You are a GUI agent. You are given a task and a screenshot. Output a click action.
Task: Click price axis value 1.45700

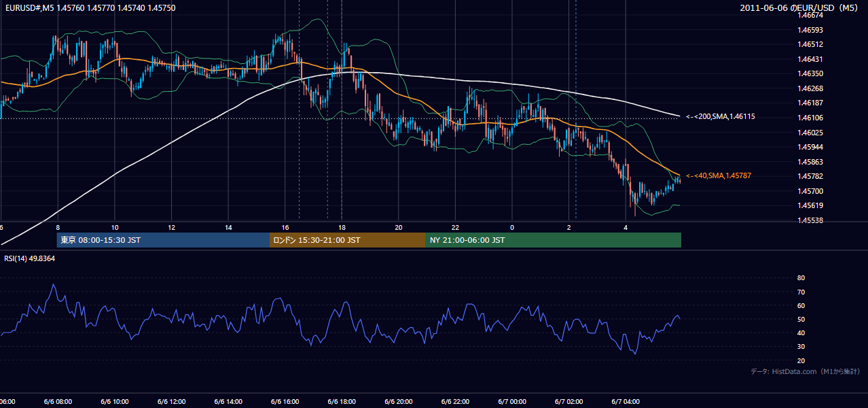coord(811,191)
